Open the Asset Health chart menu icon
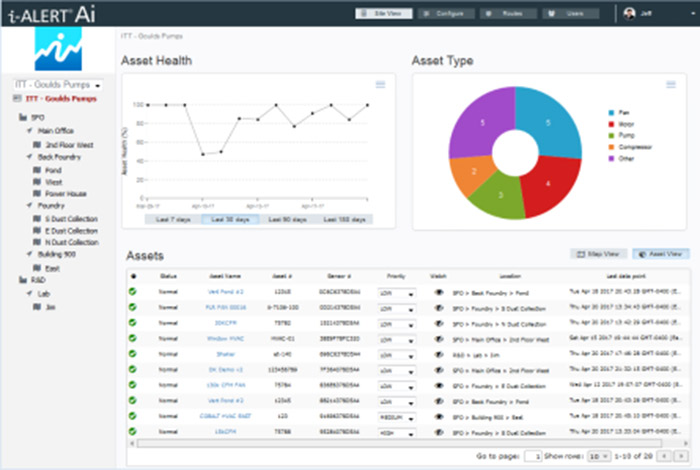The height and width of the screenshot is (470, 700). pyautogui.click(x=380, y=84)
